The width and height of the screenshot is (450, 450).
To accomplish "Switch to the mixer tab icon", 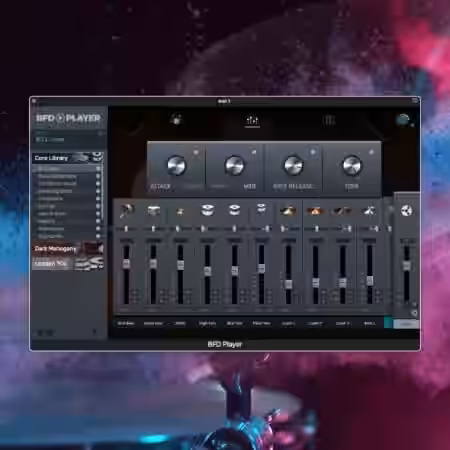I will point(252,120).
